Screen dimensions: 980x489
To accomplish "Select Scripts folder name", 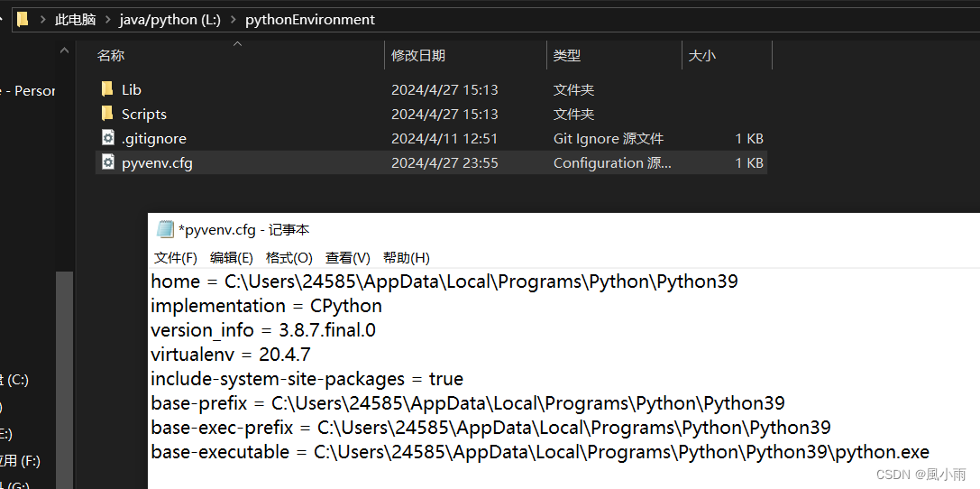I will click(143, 115).
